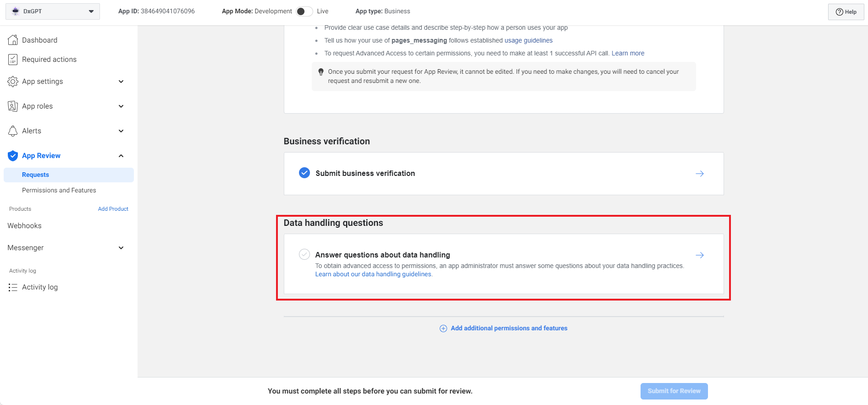Collapse the App Review section chevron
The height and width of the screenshot is (405, 868).
click(121, 156)
